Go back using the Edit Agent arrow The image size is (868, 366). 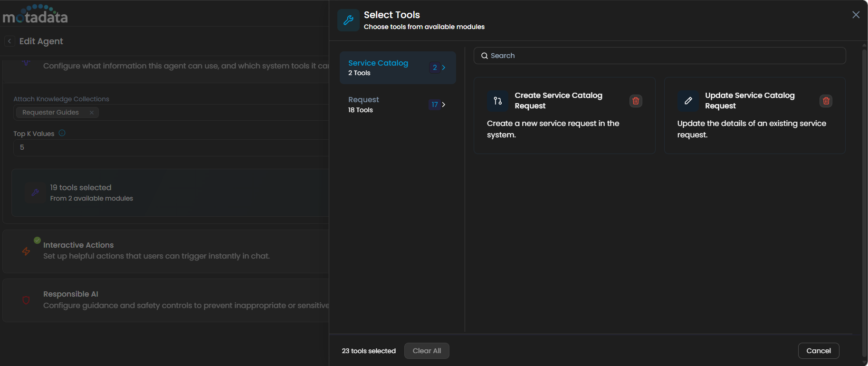click(x=10, y=41)
